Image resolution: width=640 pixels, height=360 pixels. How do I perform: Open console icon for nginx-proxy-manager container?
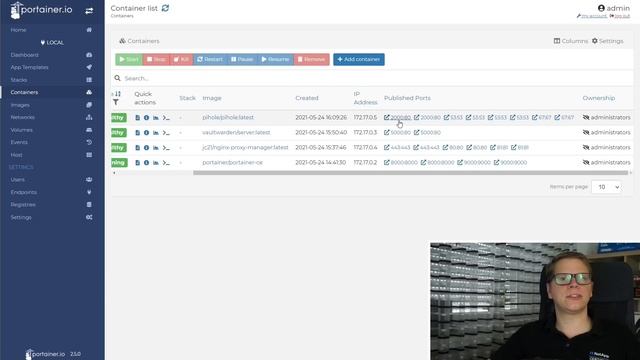(x=166, y=148)
